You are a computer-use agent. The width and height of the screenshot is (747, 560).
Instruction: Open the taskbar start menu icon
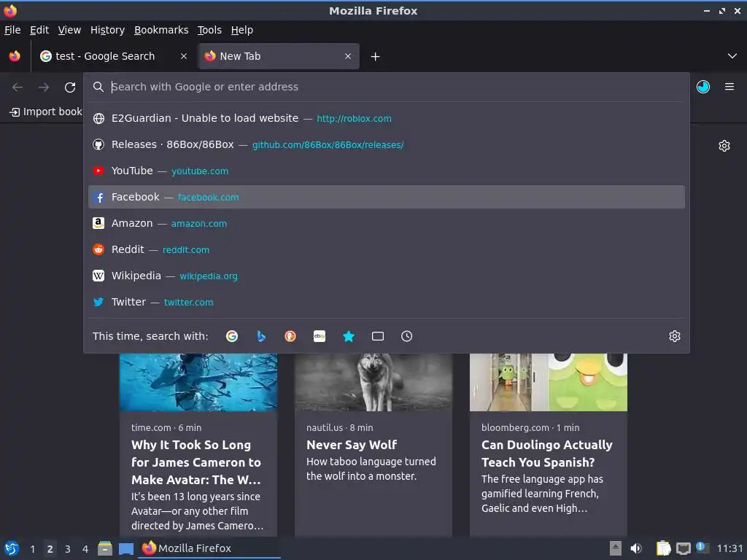(12, 548)
